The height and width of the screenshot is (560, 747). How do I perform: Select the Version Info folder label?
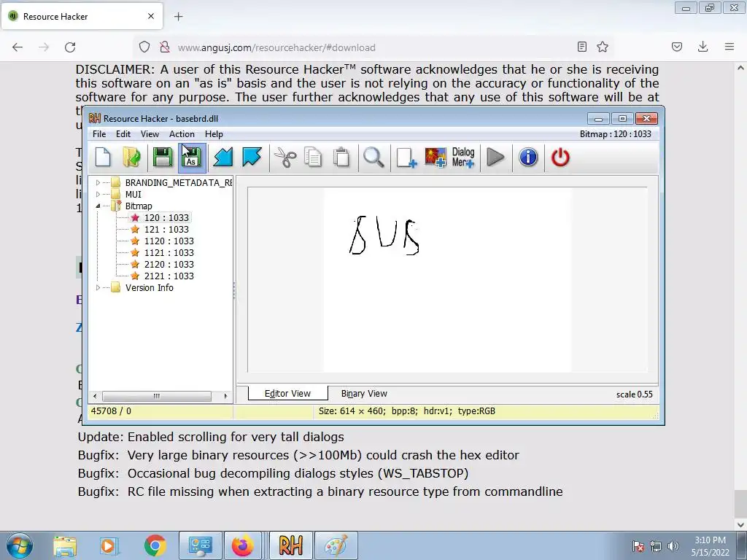tap(149, 287)
